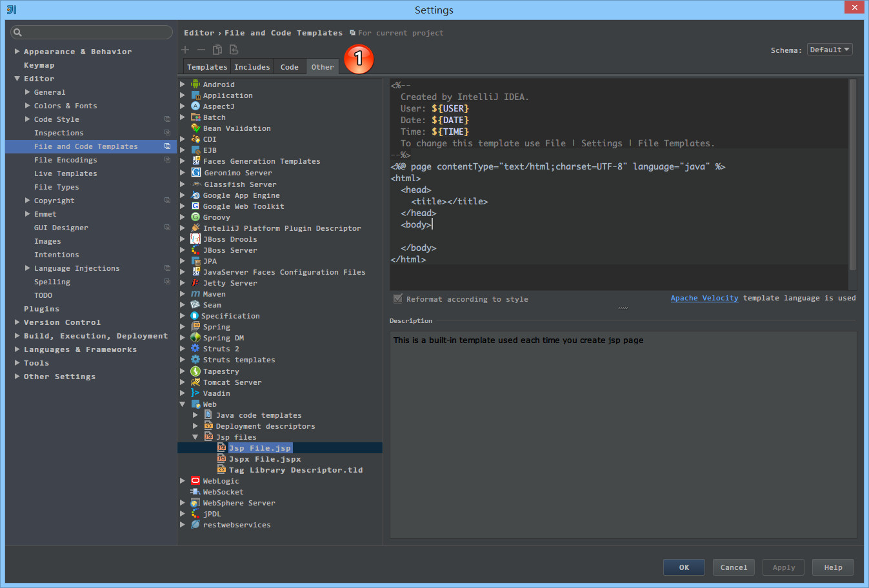
Task: Click the copy template icon
Action: [x=217, y=50]
